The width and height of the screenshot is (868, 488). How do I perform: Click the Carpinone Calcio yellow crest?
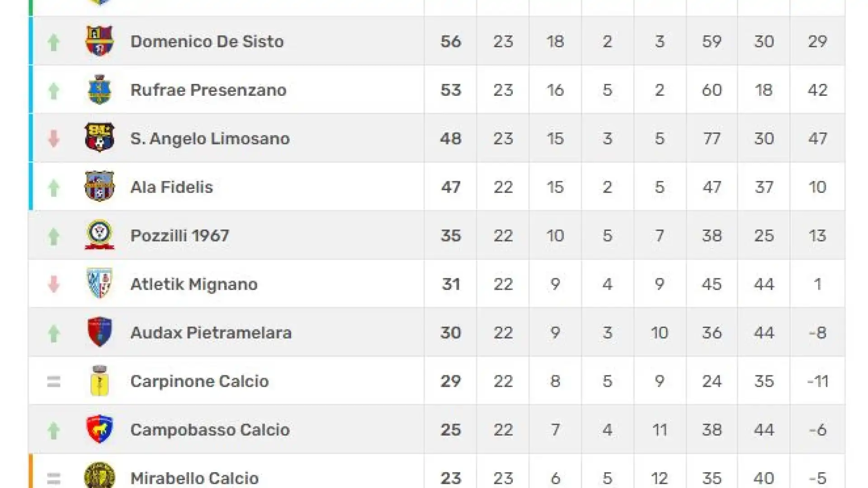99,380
